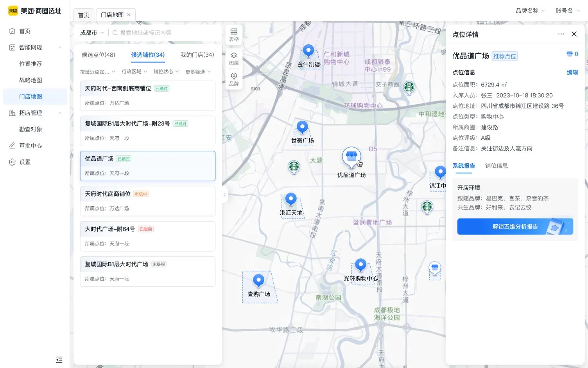The height and width of the screenshot is (368, 588).
Task: Collapse the 智能网规 sidebar section
Action: pyautogui.click(x=60, y=48)
